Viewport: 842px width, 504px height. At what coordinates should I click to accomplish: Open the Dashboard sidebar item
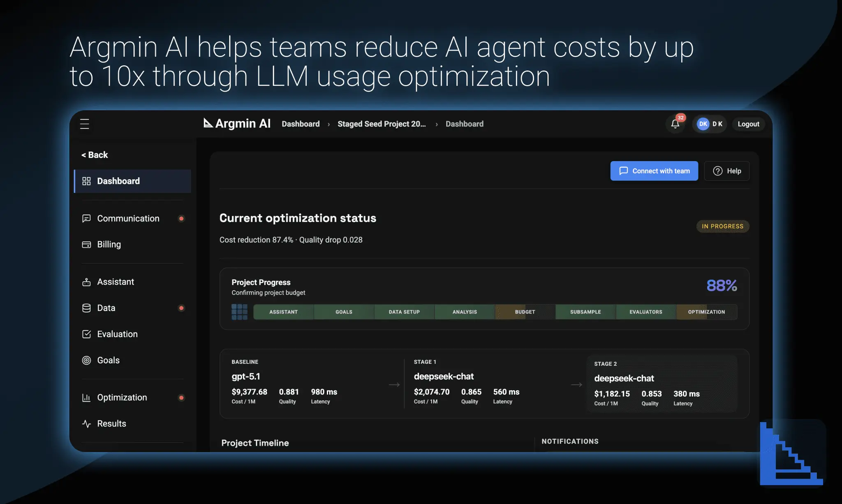(132, 181)
